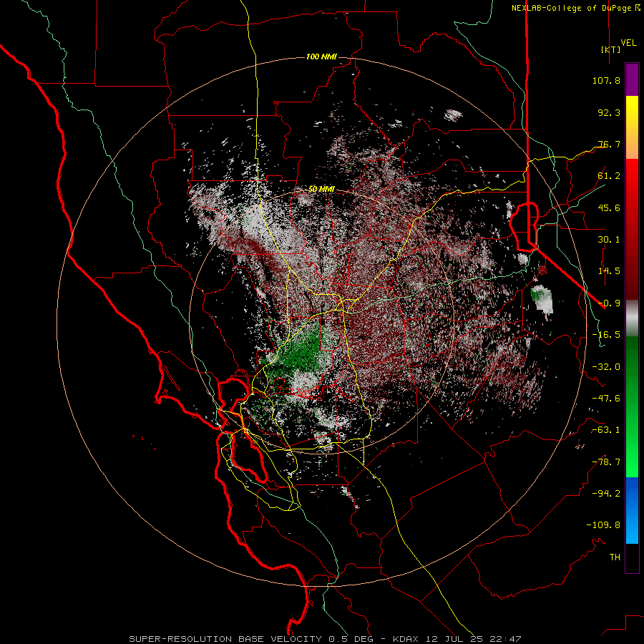The width and height of the screenshot is (644, 644).
Task: Select the -16.5 velocity scale value
Action: [606, 335]
